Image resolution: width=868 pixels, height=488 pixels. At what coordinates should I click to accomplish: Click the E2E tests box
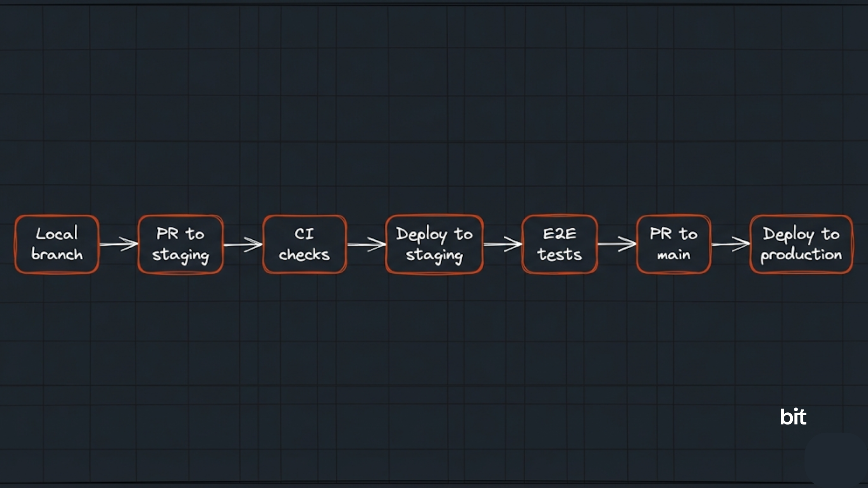tap(560, 244)
